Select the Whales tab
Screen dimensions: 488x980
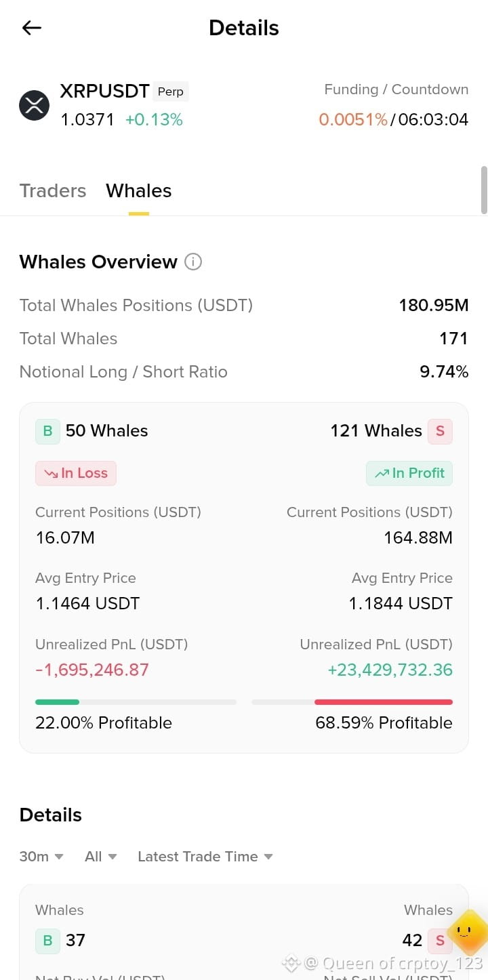tap(139, 191)
